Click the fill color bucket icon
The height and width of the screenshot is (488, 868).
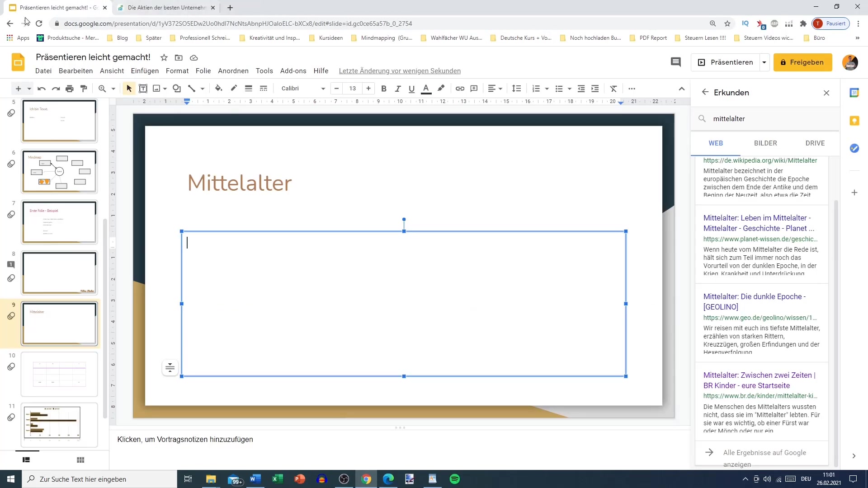coord(219,89)
